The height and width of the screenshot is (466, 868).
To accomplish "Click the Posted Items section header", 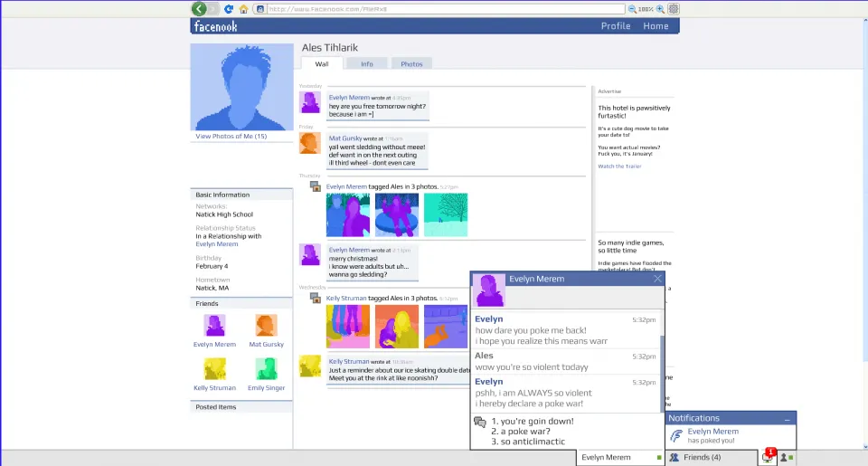I will 241,406.
